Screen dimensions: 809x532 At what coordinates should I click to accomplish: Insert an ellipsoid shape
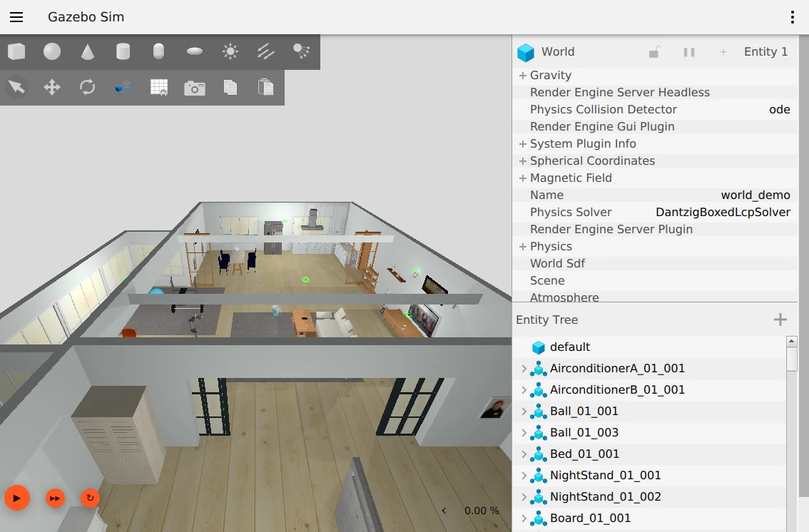click(195, 51)
